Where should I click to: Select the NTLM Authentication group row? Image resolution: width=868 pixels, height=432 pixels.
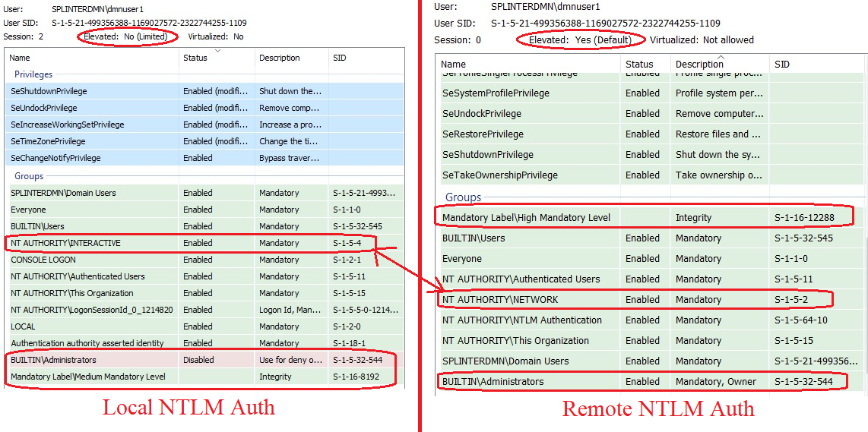coord(521,320)
